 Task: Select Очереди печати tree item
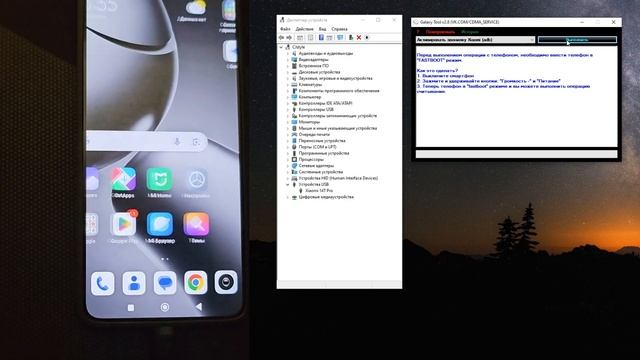pyautogui.click(x=314, y=134)
